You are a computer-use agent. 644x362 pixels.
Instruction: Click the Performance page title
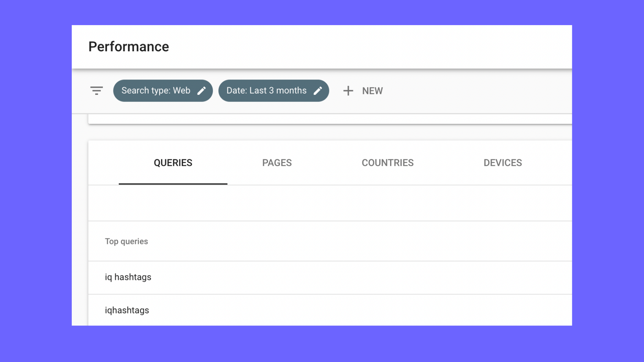[129, 47]
